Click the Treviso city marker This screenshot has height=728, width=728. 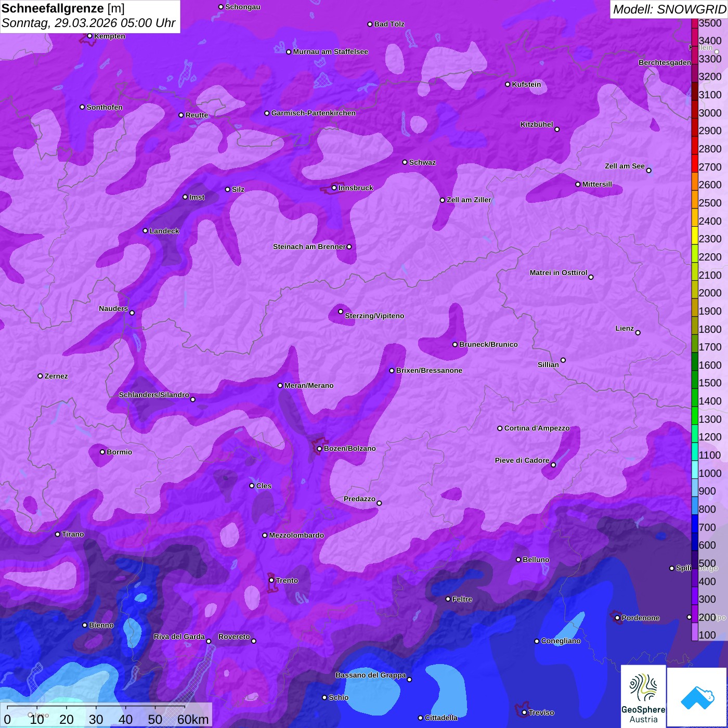[524, 712]
